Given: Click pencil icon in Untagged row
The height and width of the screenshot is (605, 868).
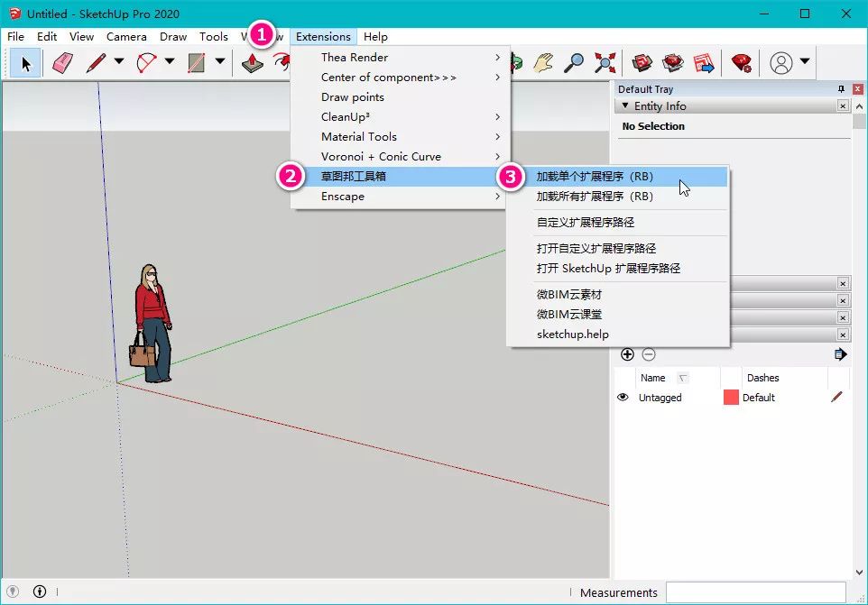Looking at the screenshot, I should [837, 397].
